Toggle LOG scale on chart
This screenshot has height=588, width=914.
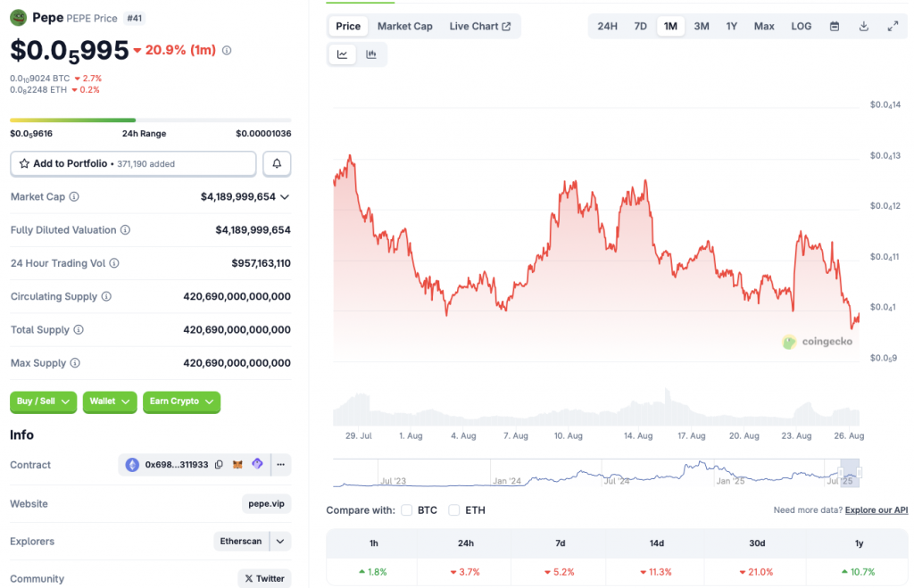point(801,26)
